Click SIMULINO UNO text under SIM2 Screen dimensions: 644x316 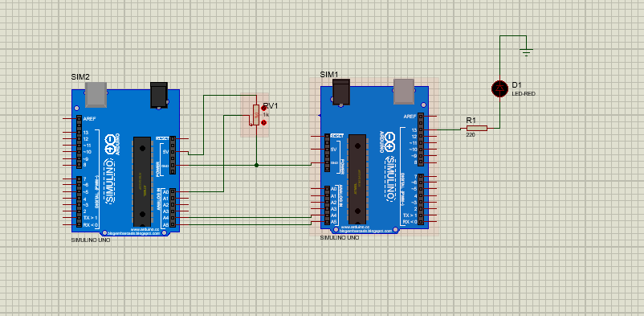coord(91,240)
